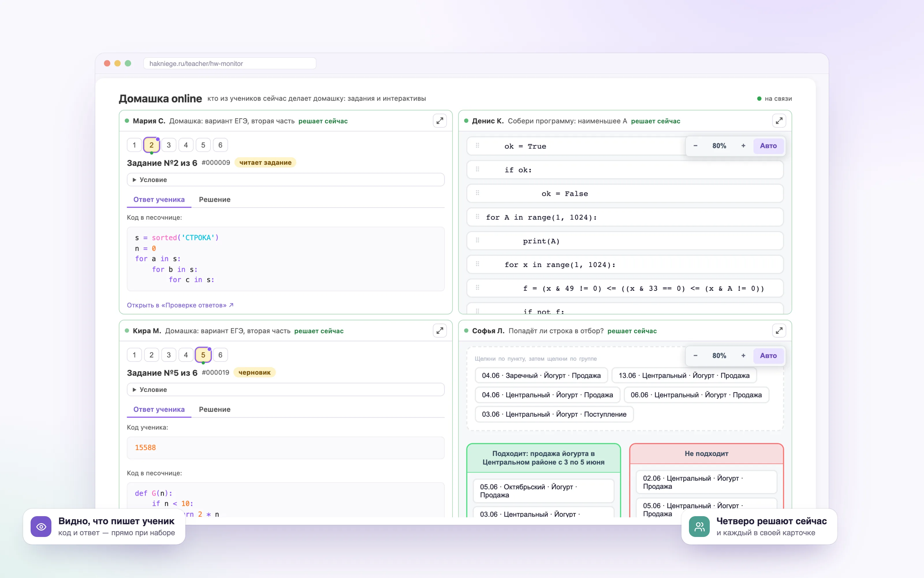Switch to Решение tab in Мария С. card

pyautogui.click(x=215, y=199)
